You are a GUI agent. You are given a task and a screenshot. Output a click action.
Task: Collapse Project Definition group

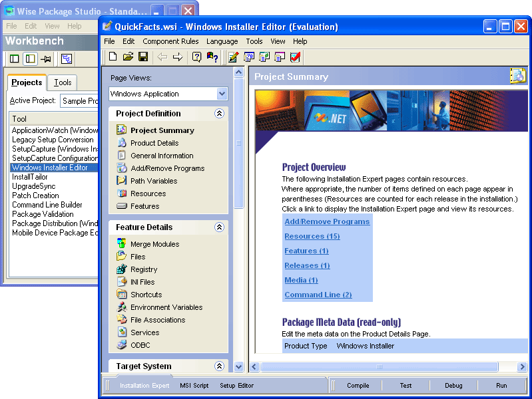(x=220, y=114)
